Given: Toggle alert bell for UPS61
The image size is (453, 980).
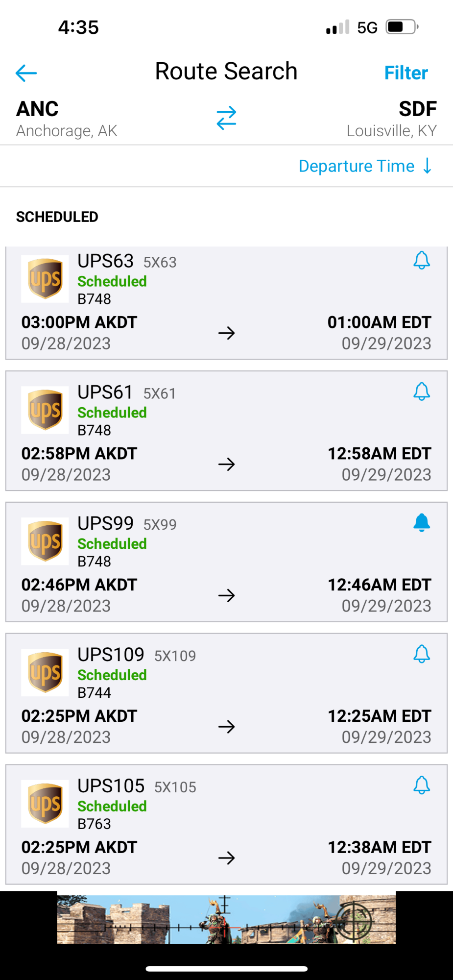Looking at the screenshot, I should [x=421, y=392].
